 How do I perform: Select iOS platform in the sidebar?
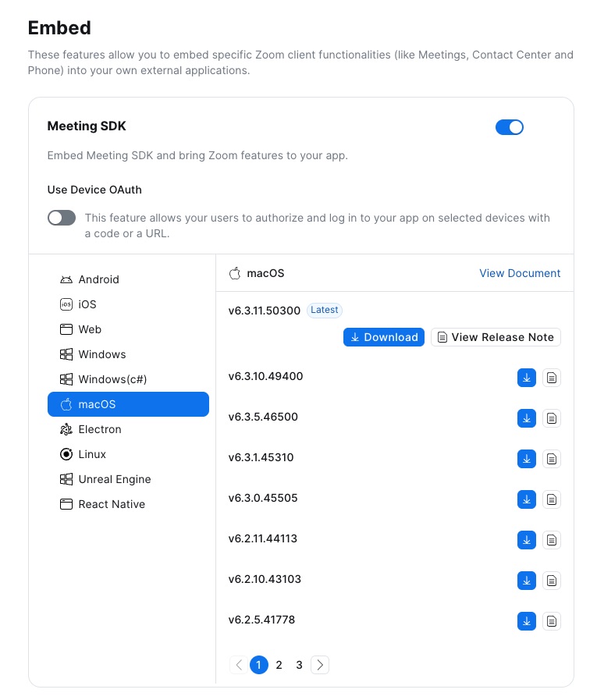pos(128,304)
